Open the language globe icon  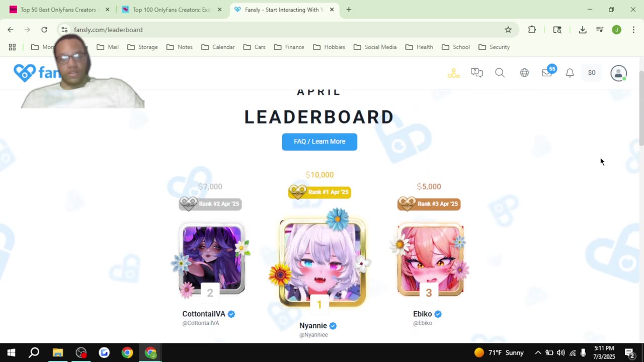pyautogui.click(x=524, y=73)
